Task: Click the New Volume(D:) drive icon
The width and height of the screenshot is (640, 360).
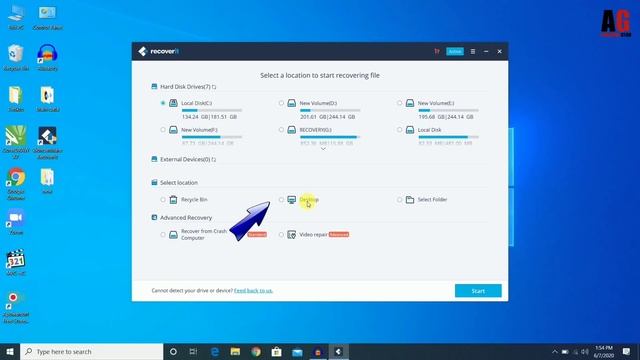Action: (x=291, y=103)
